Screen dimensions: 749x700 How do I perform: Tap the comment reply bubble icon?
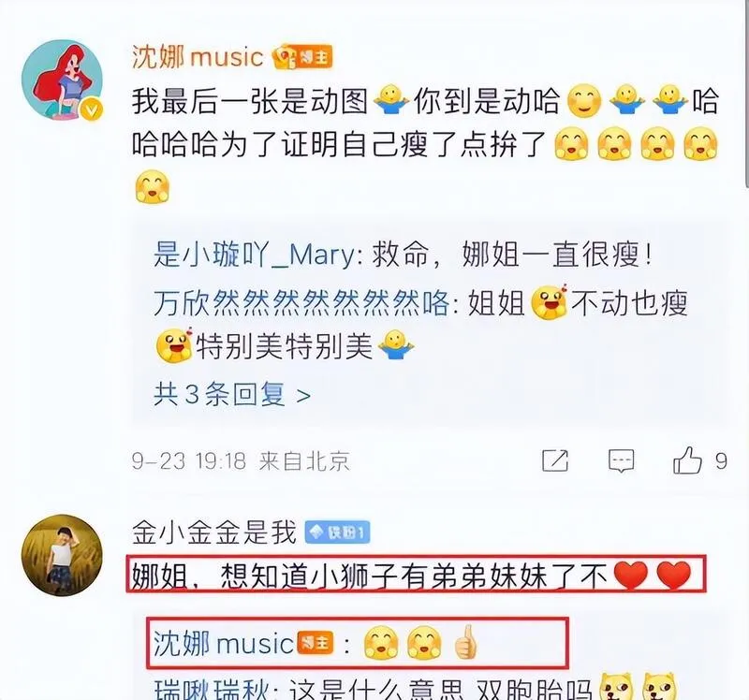pos(621,460)
